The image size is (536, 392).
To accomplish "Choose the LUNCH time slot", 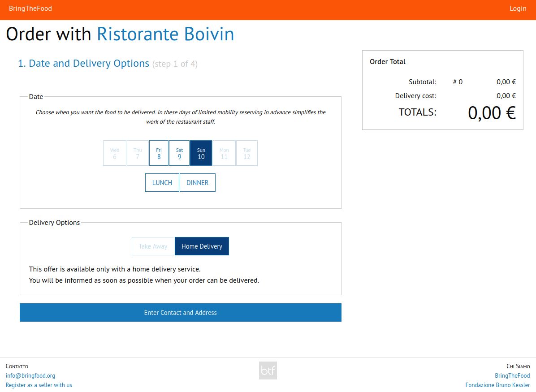I will click(x=162, y=182).
